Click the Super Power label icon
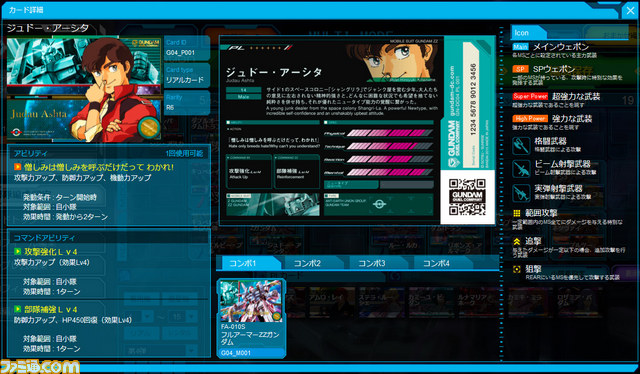Screen dimensions: 640x374 [530, 96]
